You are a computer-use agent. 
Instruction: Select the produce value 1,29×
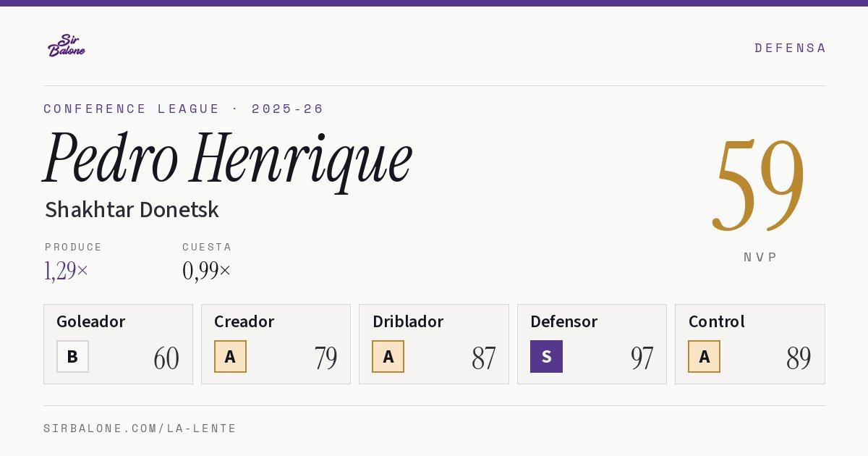coord(67,271)
